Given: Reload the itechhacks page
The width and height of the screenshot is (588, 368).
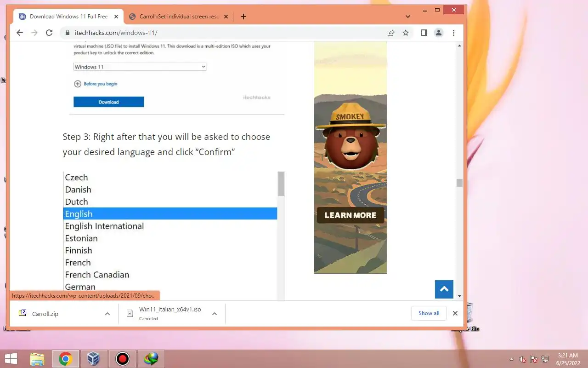Looking at the screenshot, I should 49,33.
